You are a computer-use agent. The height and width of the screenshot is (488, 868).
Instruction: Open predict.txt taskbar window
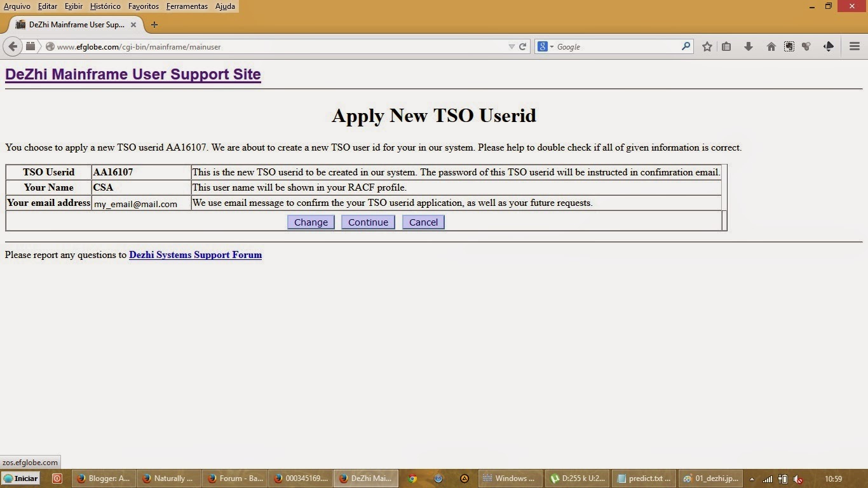click(x=644, y=478)
